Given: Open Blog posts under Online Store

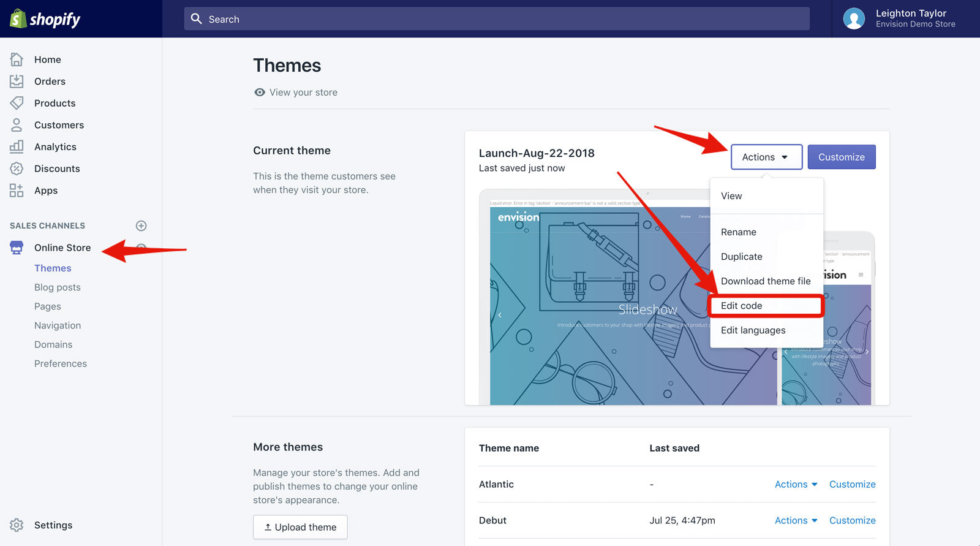Looking at the screenshot, I should coord(58,287).
